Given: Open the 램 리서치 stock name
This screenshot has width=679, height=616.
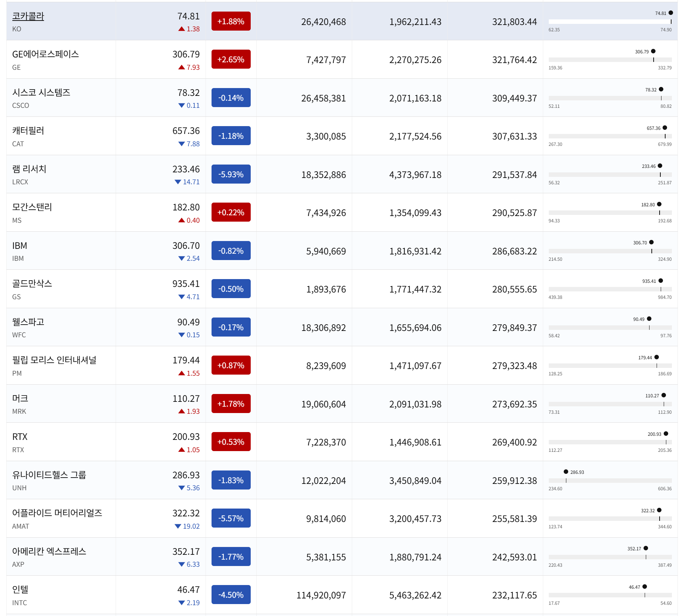Looking at the screenshot, I should (29, 169).
